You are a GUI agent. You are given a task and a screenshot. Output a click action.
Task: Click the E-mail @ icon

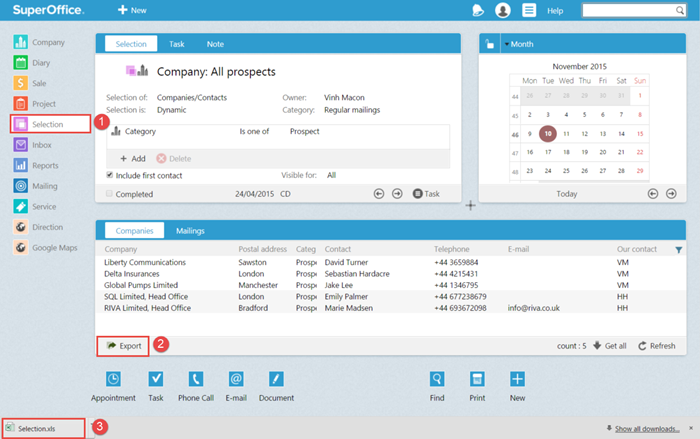[x=236, y=379]
